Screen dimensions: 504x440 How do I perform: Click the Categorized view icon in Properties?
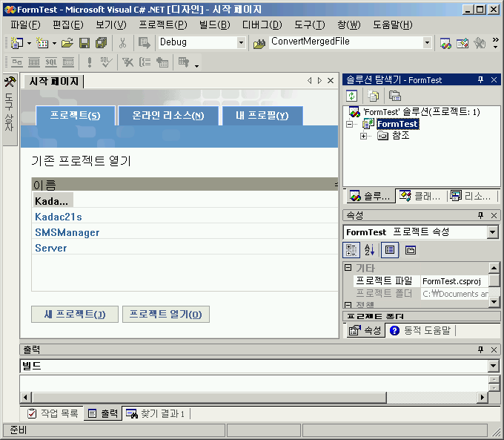click(351, 250)
